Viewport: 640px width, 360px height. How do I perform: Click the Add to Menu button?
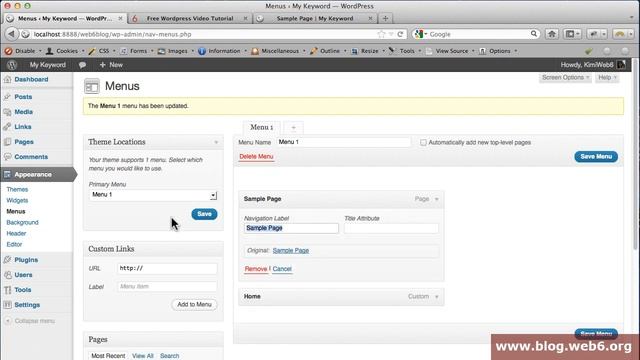pyautogui.click(x=194, y=304)
